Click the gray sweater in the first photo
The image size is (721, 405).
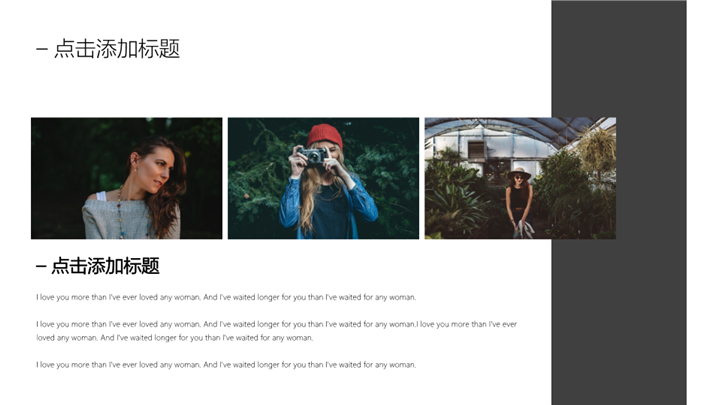coord(131,218)
